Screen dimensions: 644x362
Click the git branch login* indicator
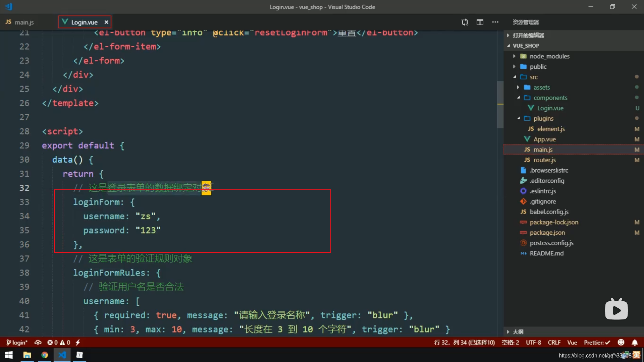[17, 343]
